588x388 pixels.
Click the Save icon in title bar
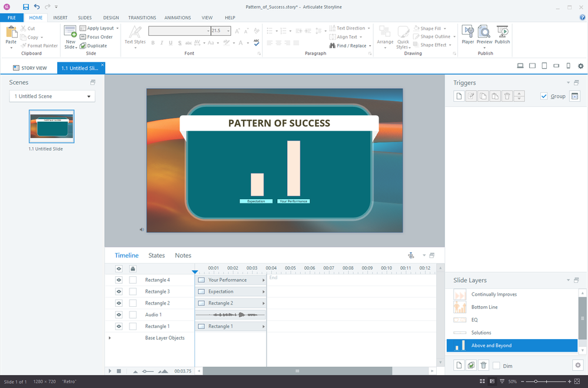[25, 6]
